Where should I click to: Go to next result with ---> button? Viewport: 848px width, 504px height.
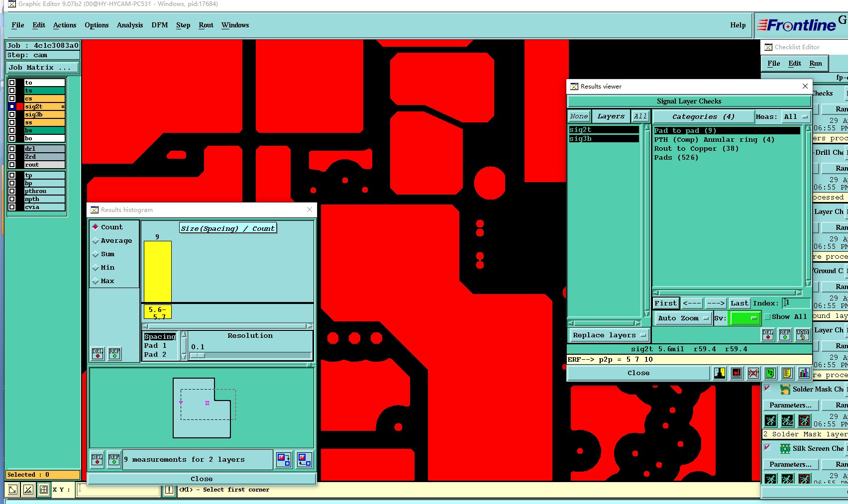(x=716, y=303)
